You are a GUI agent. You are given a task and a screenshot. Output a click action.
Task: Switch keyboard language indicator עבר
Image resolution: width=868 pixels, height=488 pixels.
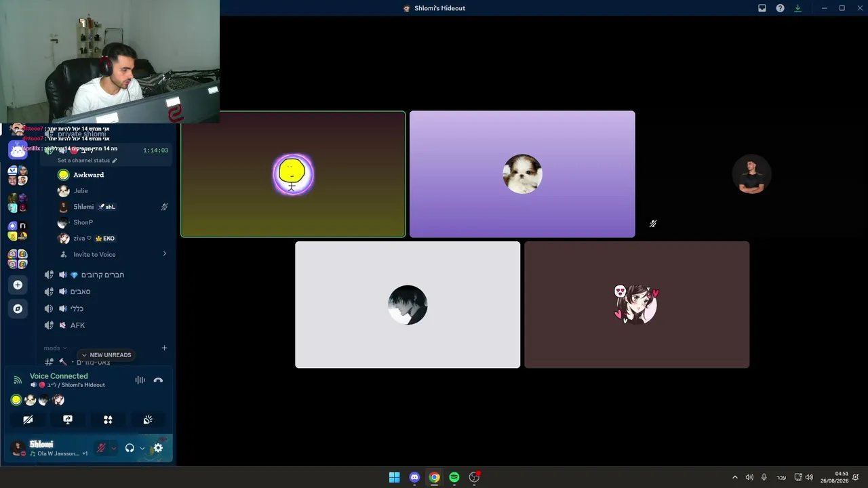(781, 477)
